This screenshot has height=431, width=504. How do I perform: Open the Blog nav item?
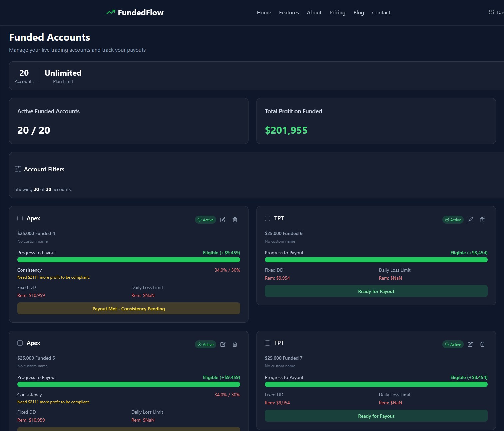click(x=359, y=12)
